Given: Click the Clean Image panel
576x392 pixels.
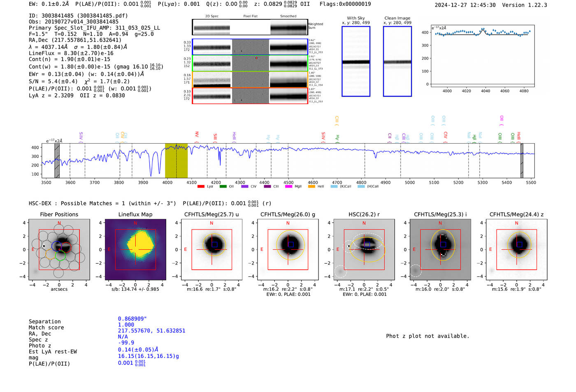Looking at the screenshot, I should click(397, 61).
